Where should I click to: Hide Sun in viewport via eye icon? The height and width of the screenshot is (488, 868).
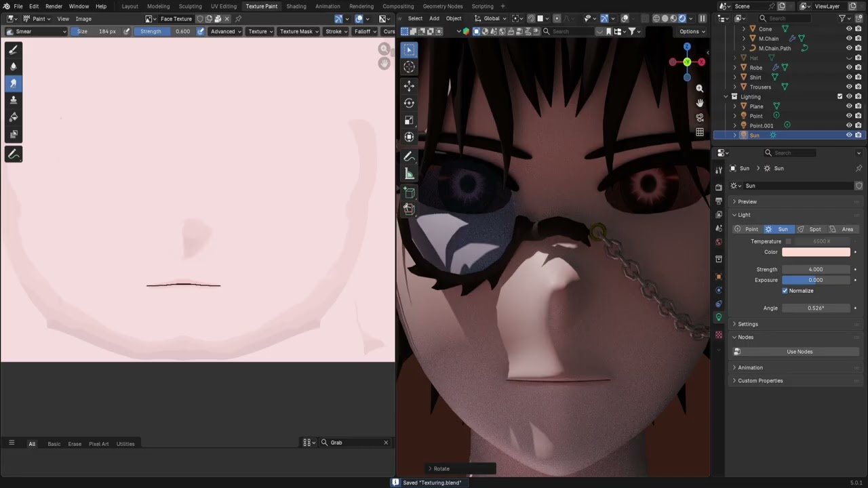(849, 136)
